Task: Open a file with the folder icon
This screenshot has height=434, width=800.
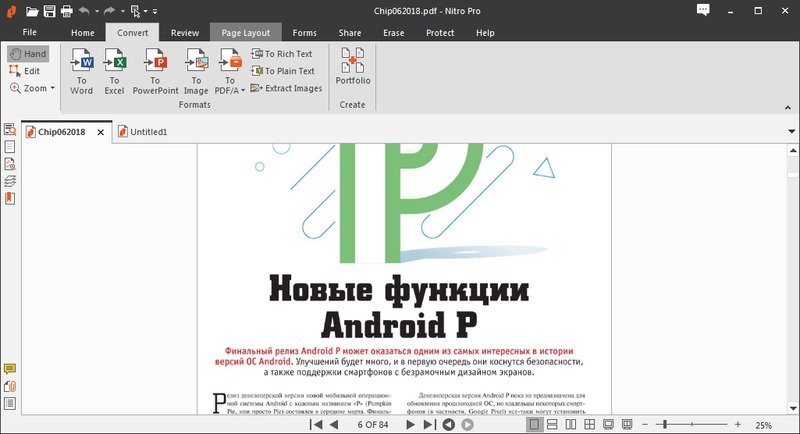Action: pyautogui.click(x=32, y=11)
